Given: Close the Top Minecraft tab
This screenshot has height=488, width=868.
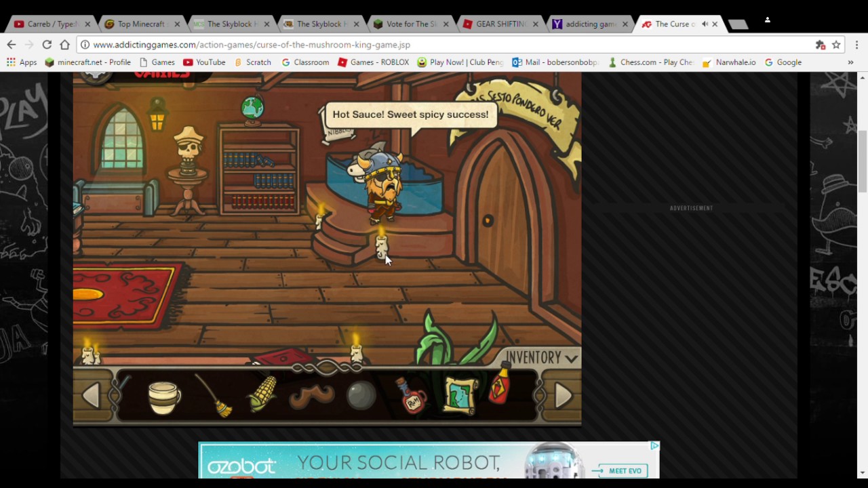Looking at the screenshot, I should click(x=177, y=24).
